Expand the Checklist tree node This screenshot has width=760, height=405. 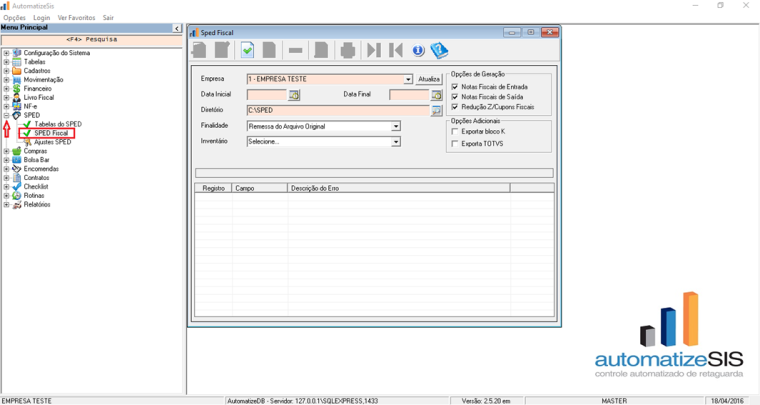click(x=6, y=187)
